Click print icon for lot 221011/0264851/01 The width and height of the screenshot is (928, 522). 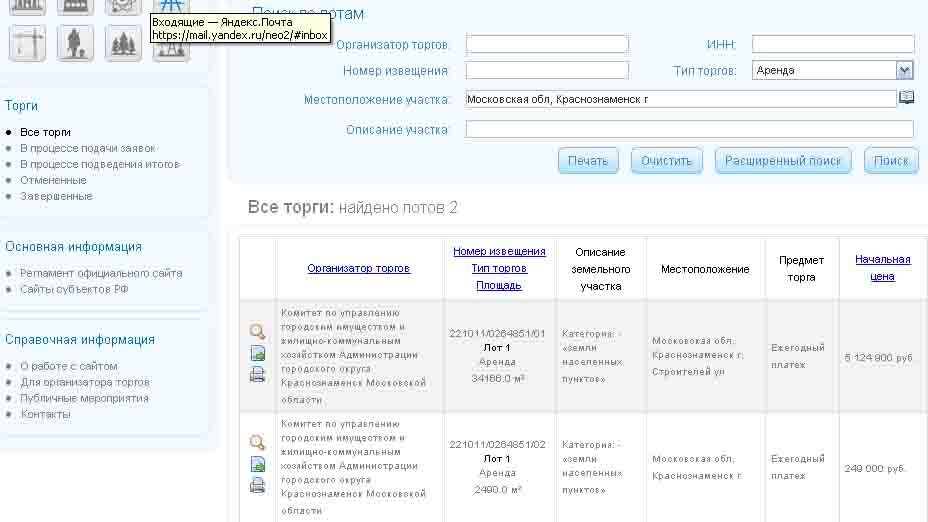(x=257, y=375)
